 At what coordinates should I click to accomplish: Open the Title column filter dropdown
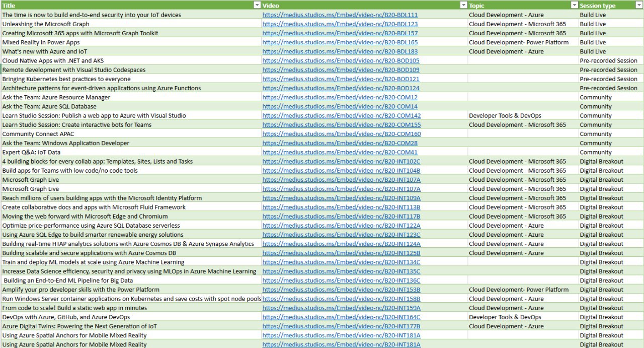tap(257, 5)
